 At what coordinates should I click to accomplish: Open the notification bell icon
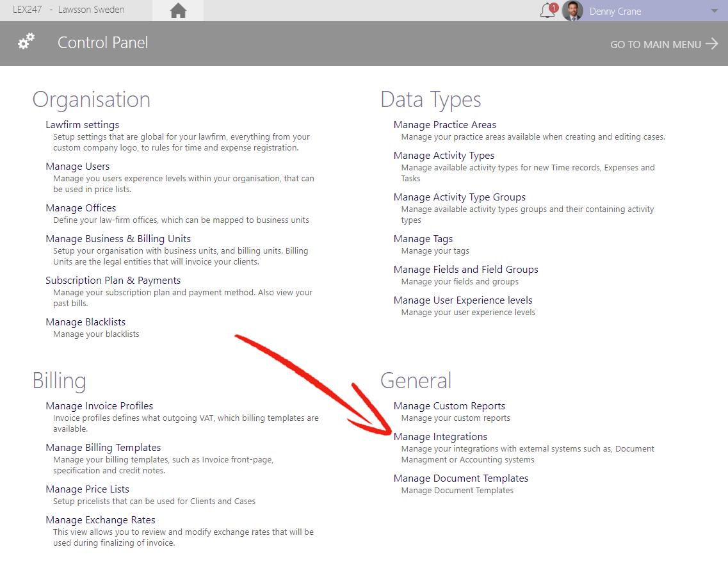coord(548,10)
